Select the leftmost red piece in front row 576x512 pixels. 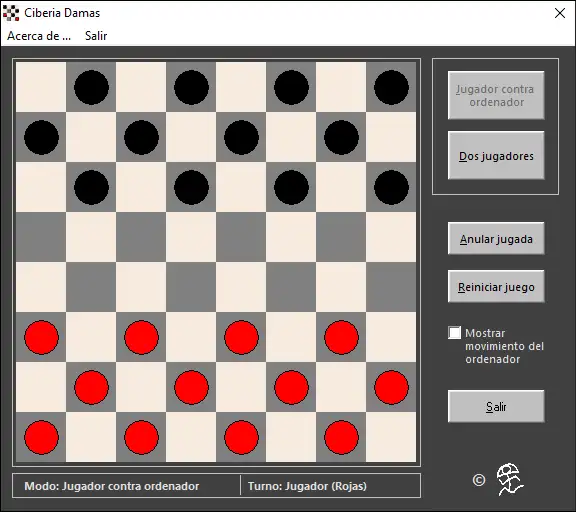[x=42, y=337]
